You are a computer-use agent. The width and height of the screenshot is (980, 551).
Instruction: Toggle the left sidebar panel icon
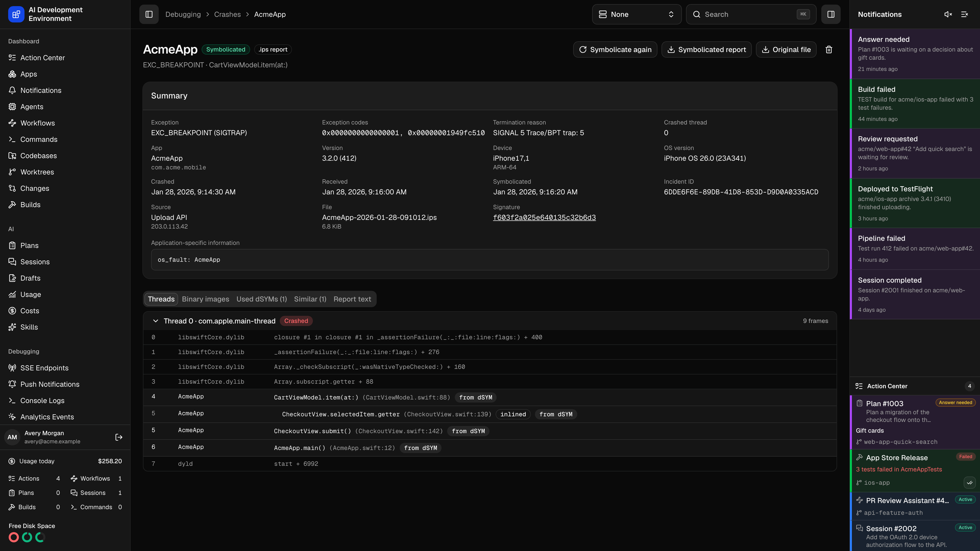(149, 15)
